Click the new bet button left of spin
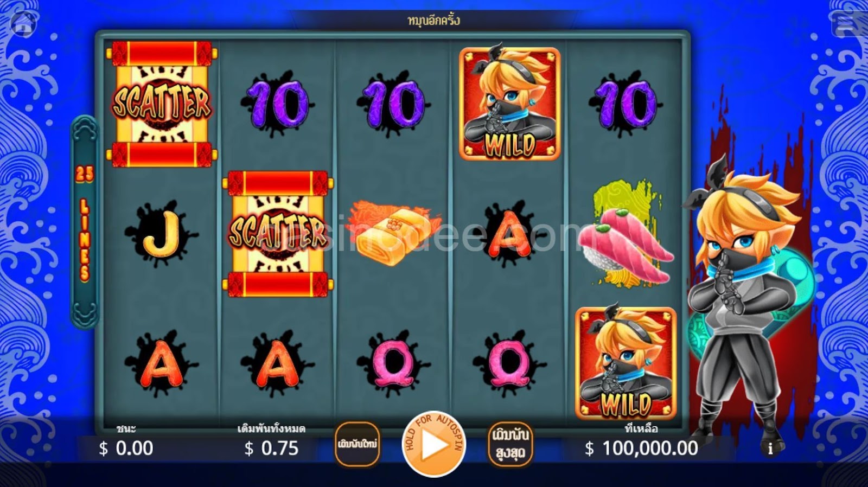The image size is (868, 487). tap(357, 444)
